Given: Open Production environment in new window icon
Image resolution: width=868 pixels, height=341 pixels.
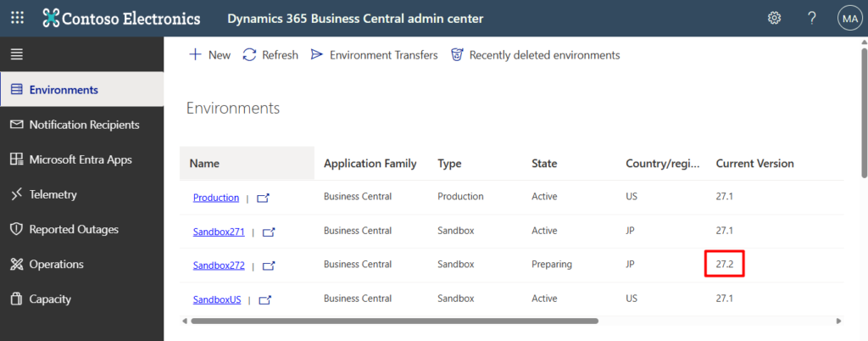Looking at the screenshot, I should (264, 198).
